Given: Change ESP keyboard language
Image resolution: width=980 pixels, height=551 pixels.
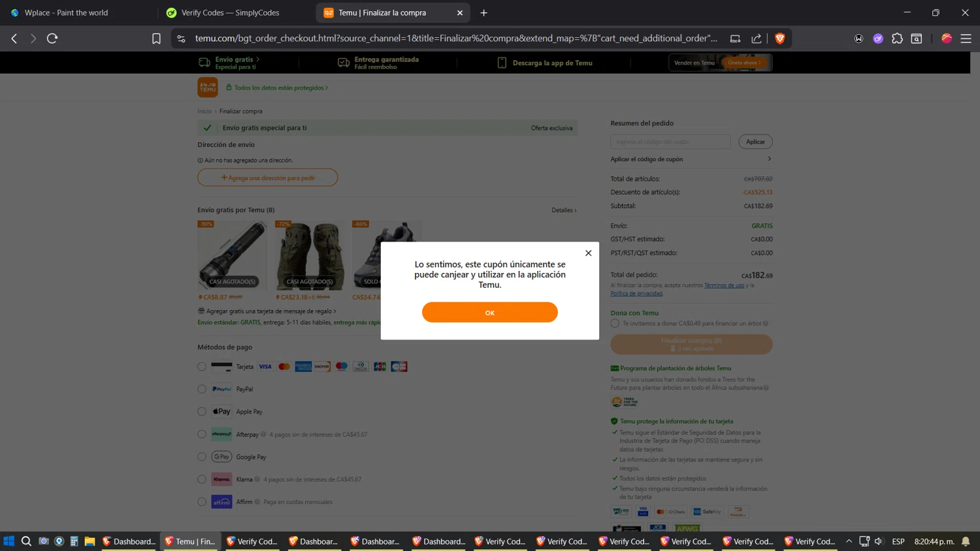Looking at the screenshot, I should click(x=898, y=541).
